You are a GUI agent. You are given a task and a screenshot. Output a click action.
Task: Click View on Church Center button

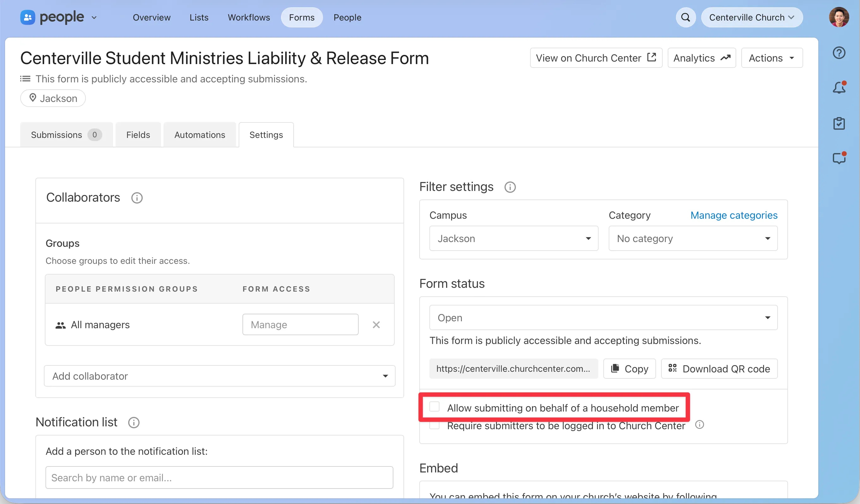596,58
